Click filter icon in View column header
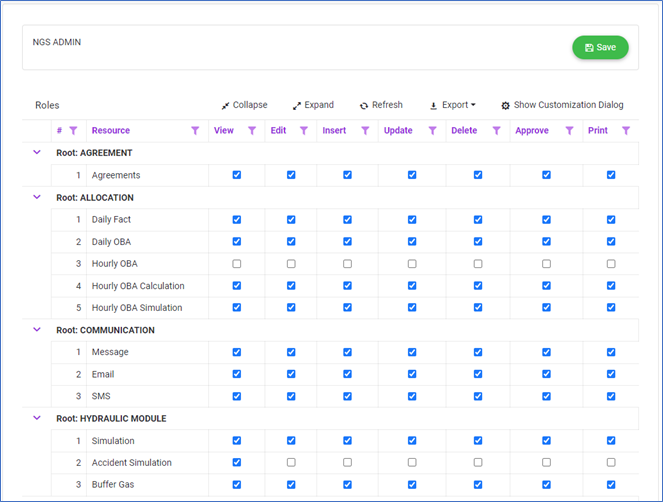 click(252, 131)
